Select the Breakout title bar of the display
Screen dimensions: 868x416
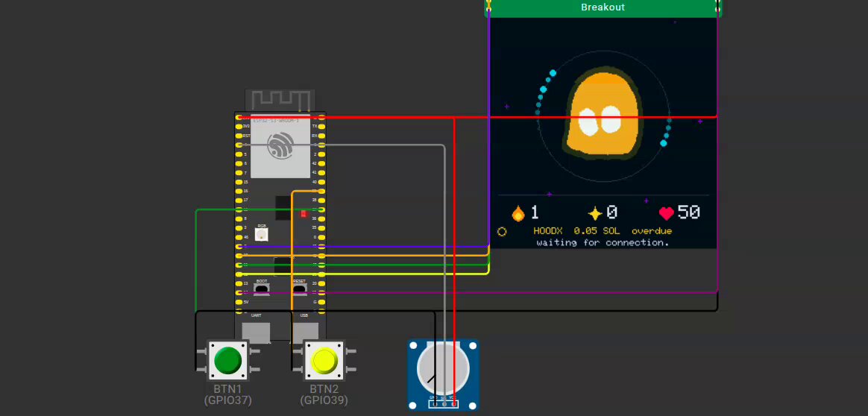point(603,7)
